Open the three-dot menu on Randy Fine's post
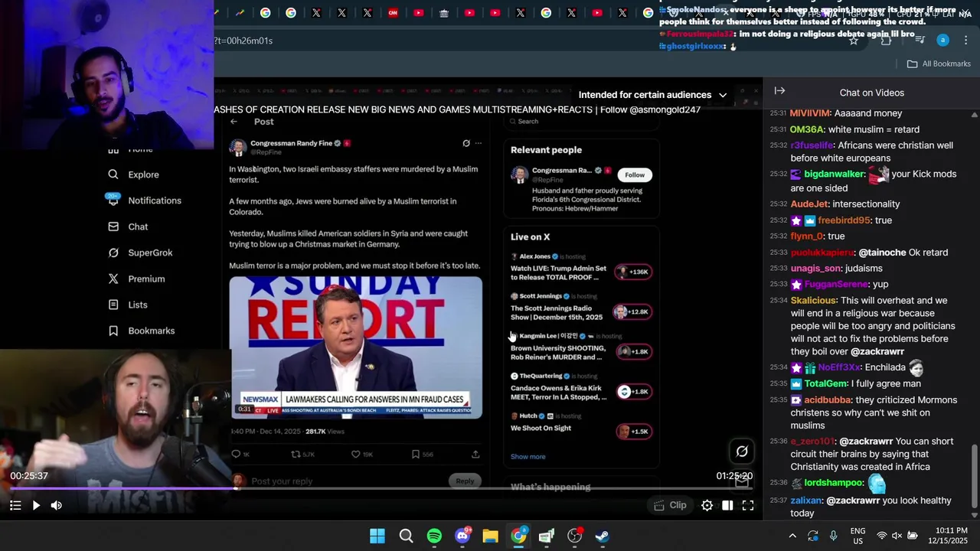 pyautogui.click(x=479, y=143)
